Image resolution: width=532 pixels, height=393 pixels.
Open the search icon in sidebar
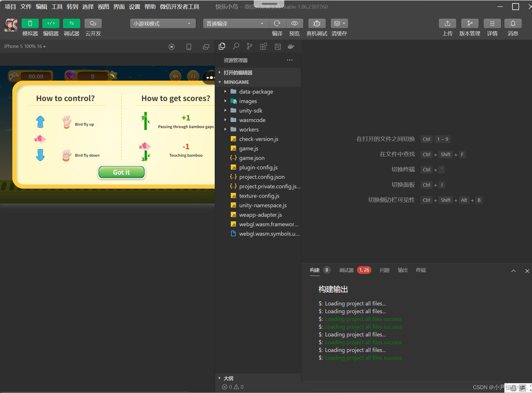click(236, 47)
